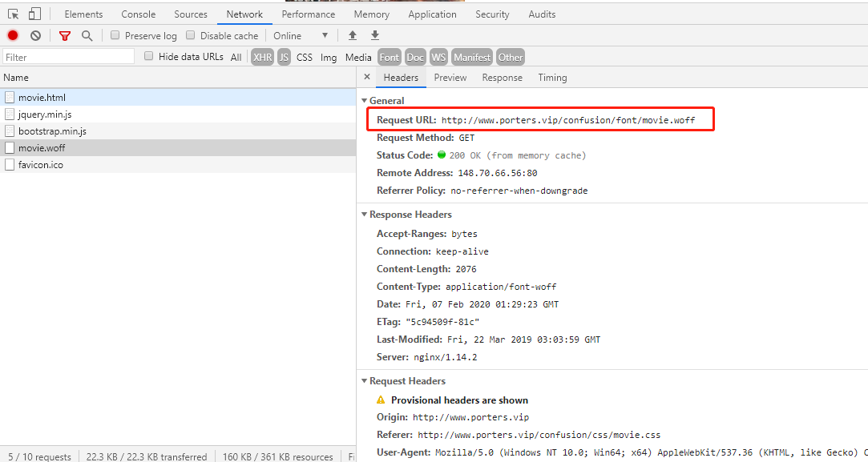The height and width of the screenshot is (462, 868).
Task: Select the movie.html request row
Action: 178,98
